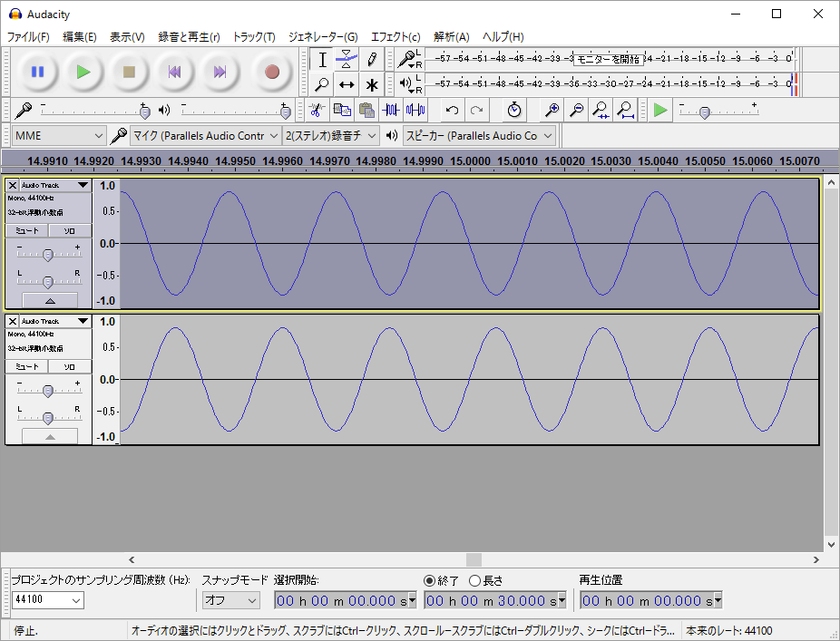The height and width of the screenshot is (641, 840).
Task: Open the エフェクト(c) menu
Action: pyautogui.click(x=396, y=37)
